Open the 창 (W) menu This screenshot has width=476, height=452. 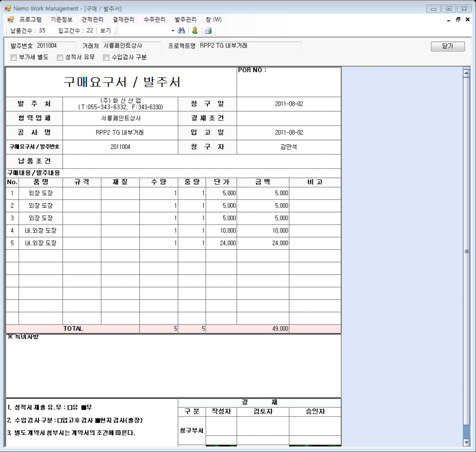(213, 20)
